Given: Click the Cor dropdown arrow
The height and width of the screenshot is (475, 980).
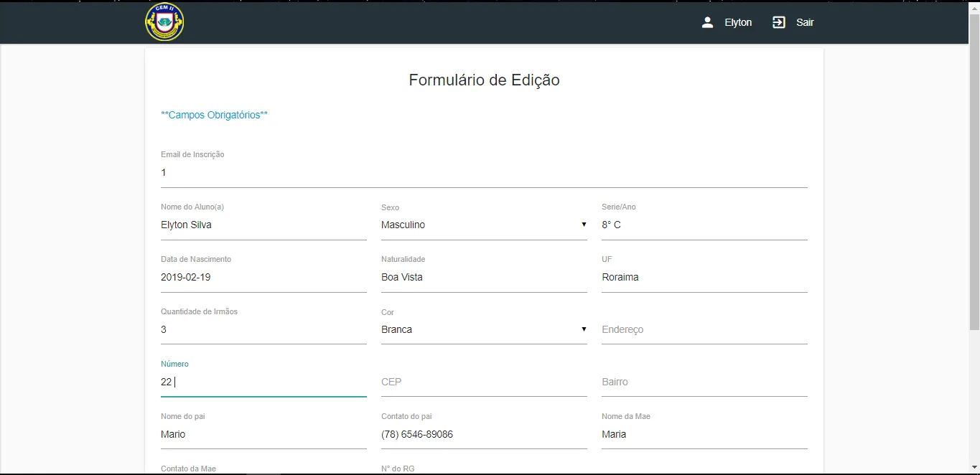Looking at the screenshot, I should pyautogui.click(x=584, y=330).
